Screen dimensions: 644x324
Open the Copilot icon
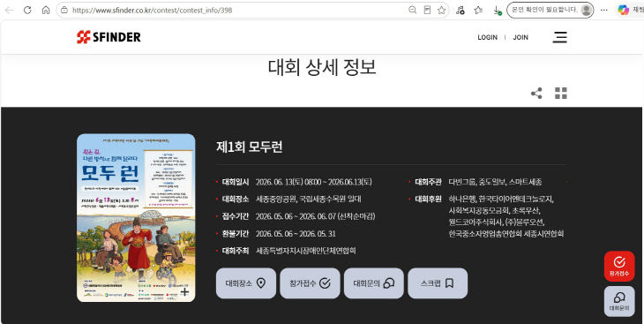coord(624,11)
